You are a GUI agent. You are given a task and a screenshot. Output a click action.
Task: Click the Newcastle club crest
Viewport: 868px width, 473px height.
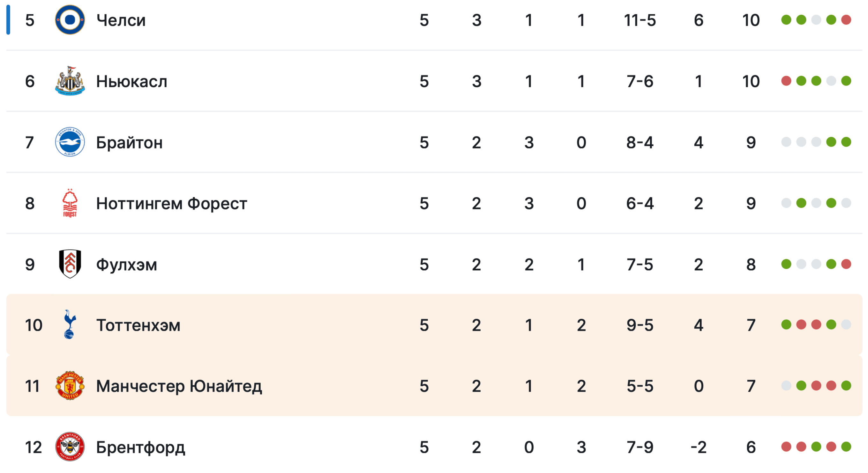(70, 81)
